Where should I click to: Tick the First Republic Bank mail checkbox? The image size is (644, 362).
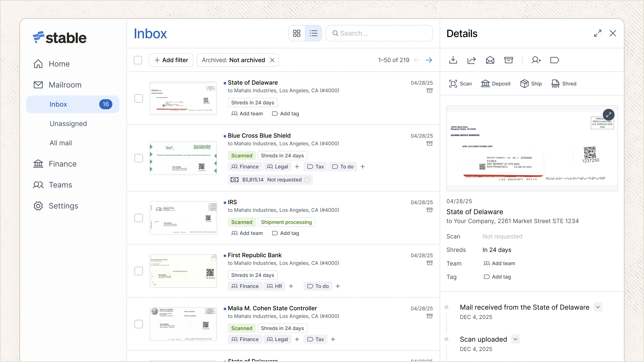pyautogui.click(x=138, y=271)
